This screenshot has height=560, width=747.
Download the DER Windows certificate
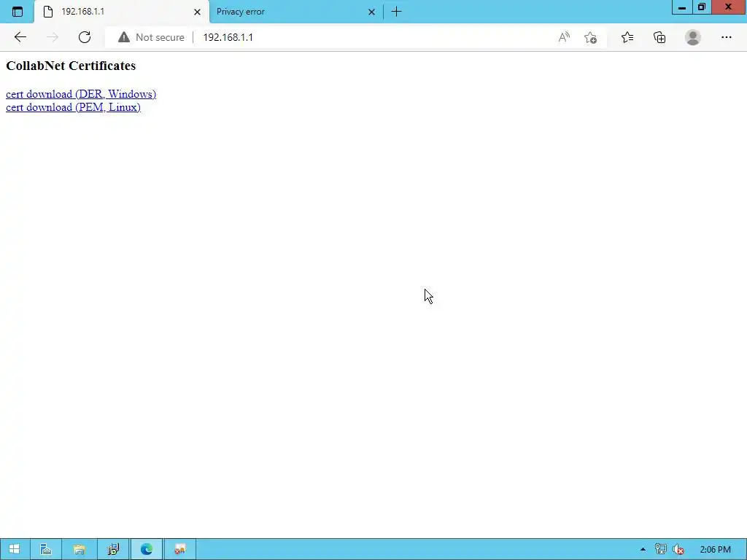81,94
